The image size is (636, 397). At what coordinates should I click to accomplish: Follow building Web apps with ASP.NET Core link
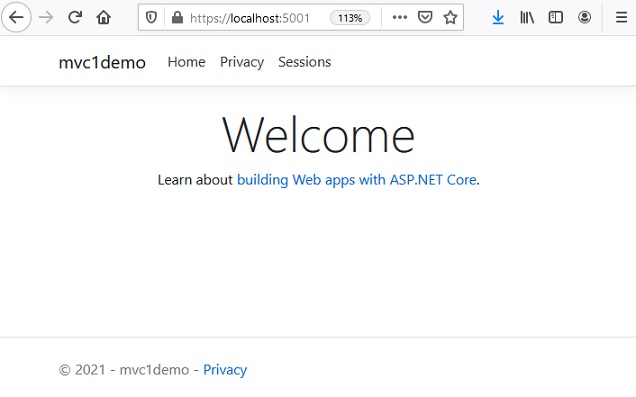(x=357, y=180)
